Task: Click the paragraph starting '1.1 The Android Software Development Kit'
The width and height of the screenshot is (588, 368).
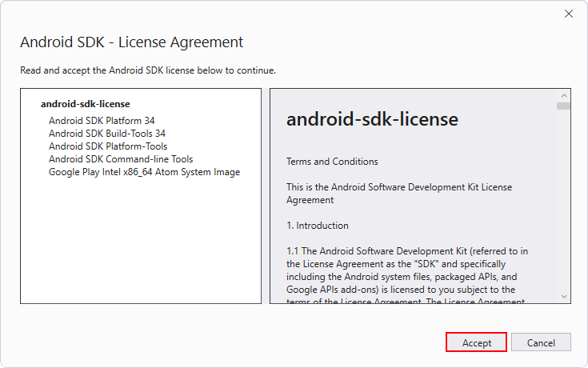Action: 407,276
